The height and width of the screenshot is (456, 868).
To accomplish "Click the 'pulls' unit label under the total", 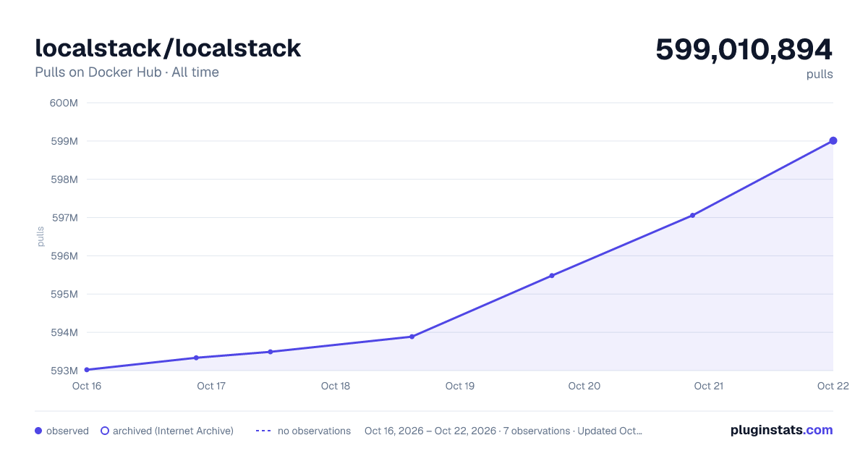I will 820,75.
